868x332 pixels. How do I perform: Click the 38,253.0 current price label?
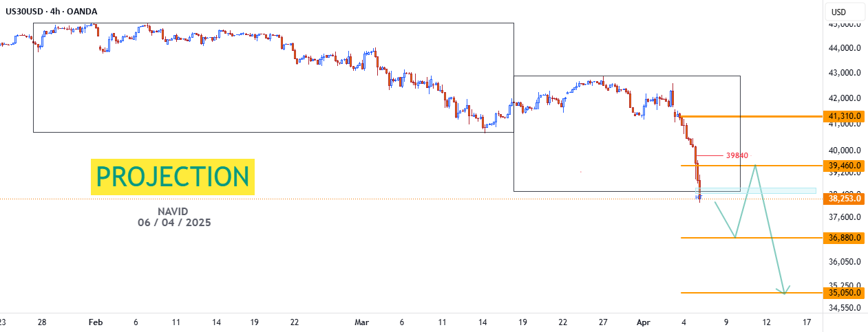[x=845, y=199]
